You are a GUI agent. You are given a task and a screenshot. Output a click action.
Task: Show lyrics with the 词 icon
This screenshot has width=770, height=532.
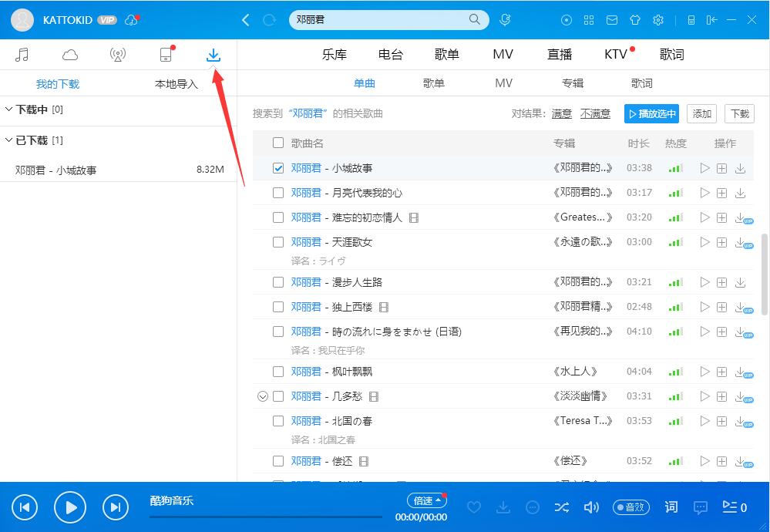pyautogui.click(x=671, y=507)
